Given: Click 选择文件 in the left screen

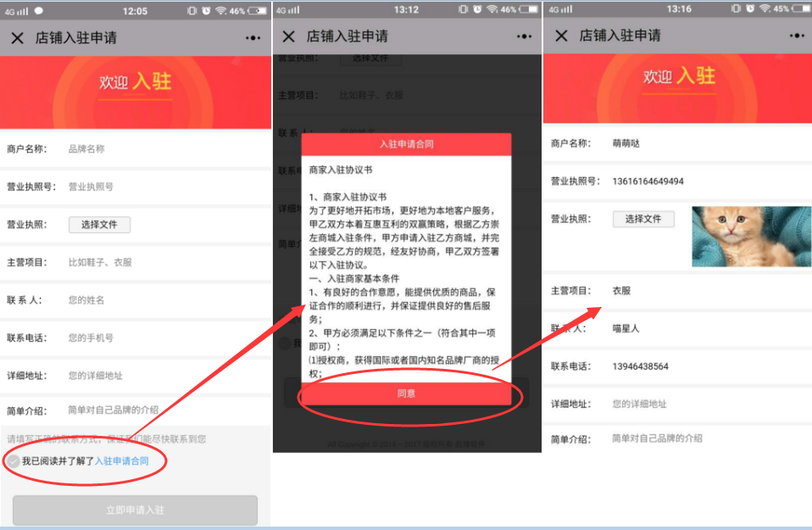Looking at the screenshot, I should (99, 225).
